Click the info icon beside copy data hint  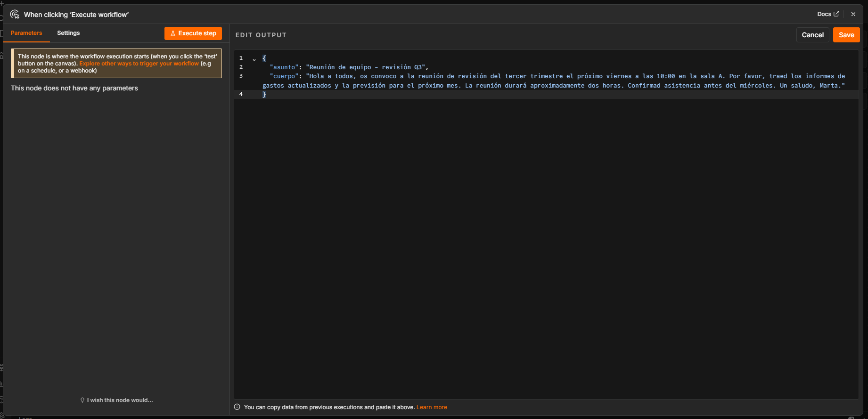(x=237, y=407)
